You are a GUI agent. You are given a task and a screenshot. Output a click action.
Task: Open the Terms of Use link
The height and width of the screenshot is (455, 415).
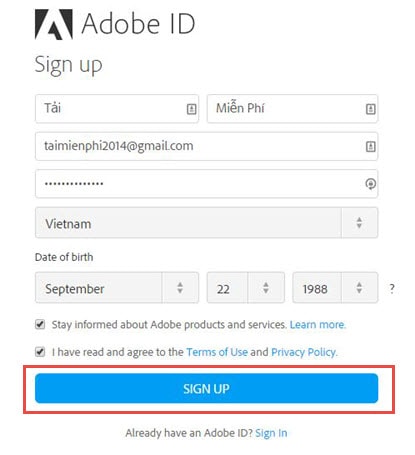tap(217, 352)
